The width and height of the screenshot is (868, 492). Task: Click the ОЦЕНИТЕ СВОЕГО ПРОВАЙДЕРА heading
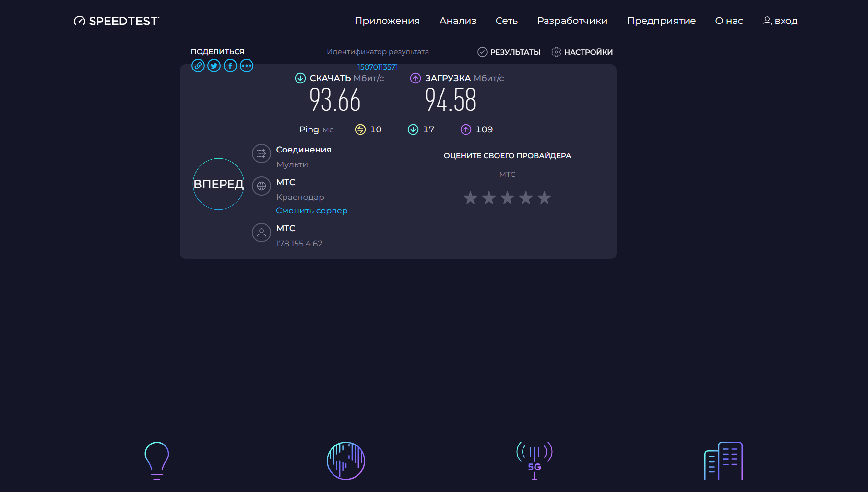[x=507, y=155]
